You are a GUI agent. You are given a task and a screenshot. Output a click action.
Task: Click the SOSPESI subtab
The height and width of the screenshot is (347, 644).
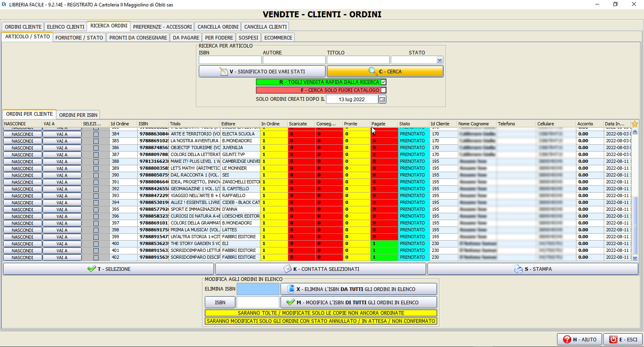tap(248, 37)
